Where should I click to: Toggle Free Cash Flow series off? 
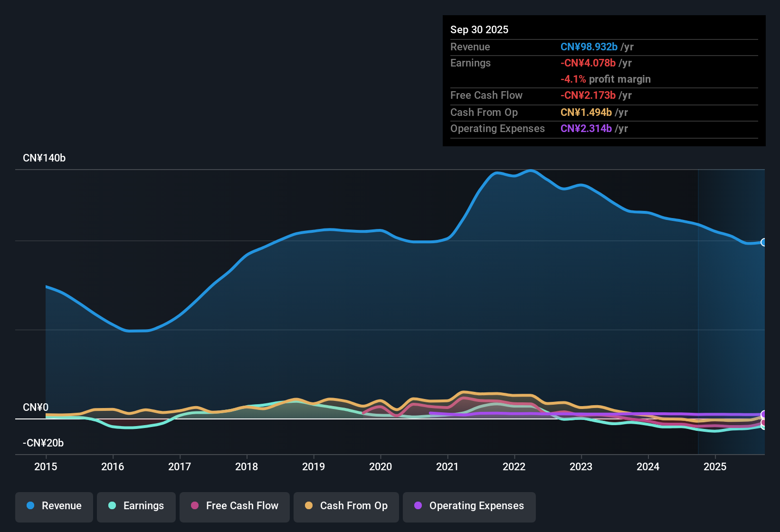tap(234, 506)
